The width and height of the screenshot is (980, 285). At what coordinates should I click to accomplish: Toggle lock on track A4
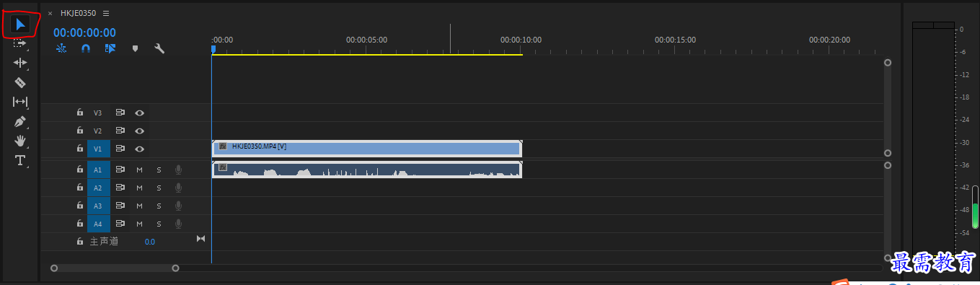pos(80,224)
